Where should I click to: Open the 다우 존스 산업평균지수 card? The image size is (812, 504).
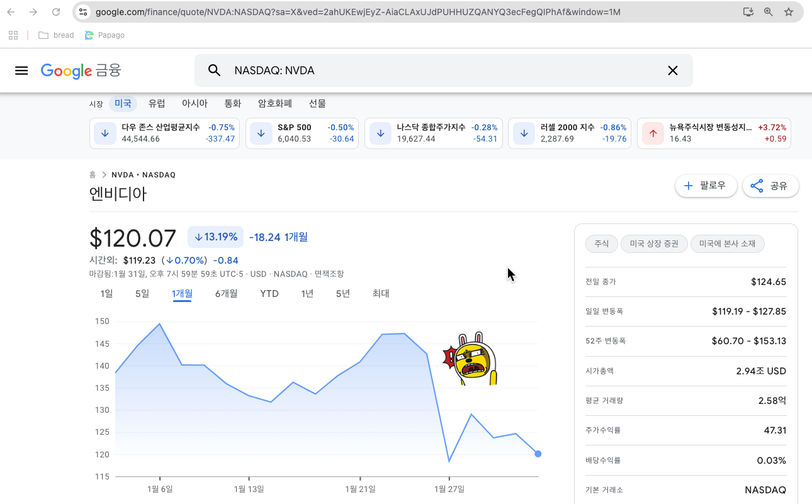165,133
